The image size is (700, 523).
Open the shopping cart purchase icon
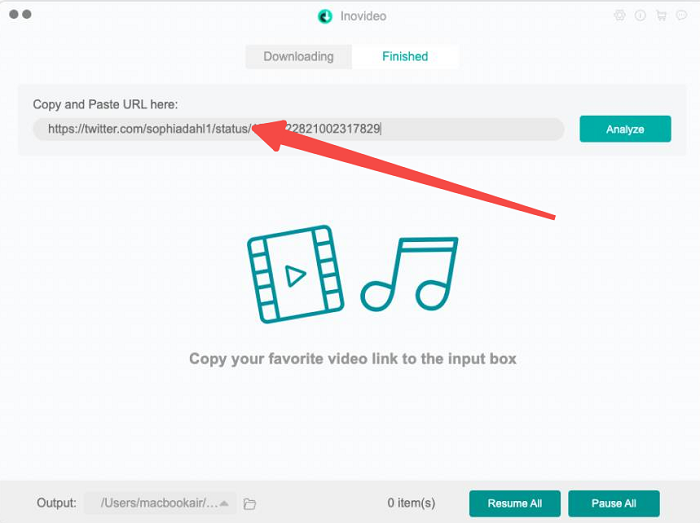click(x=661, y=16)
